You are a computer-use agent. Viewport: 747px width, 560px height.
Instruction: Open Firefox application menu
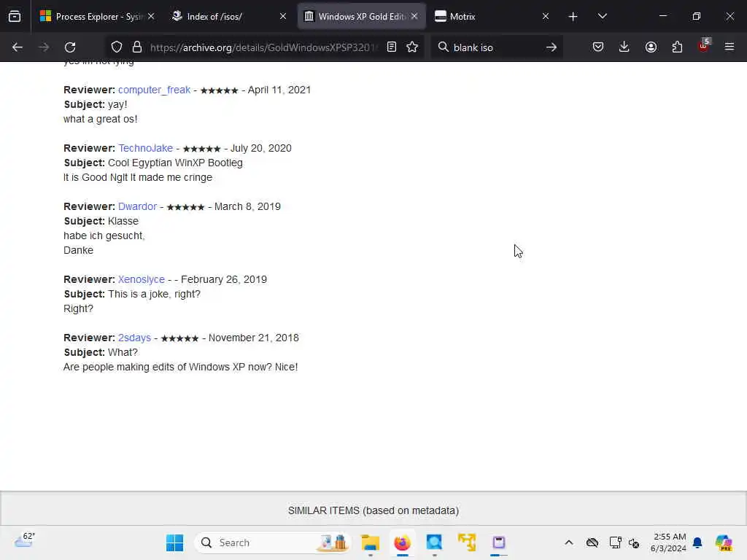pos(729,47)
